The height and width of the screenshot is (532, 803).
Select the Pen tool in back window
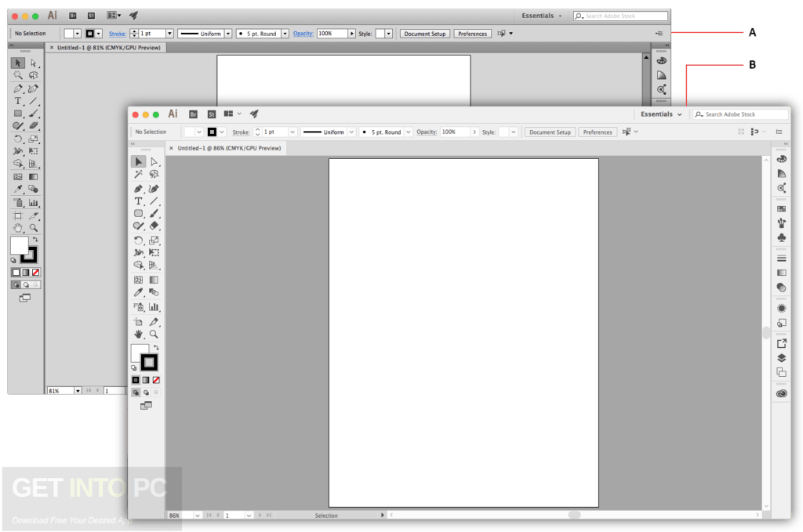click(18, 89)
